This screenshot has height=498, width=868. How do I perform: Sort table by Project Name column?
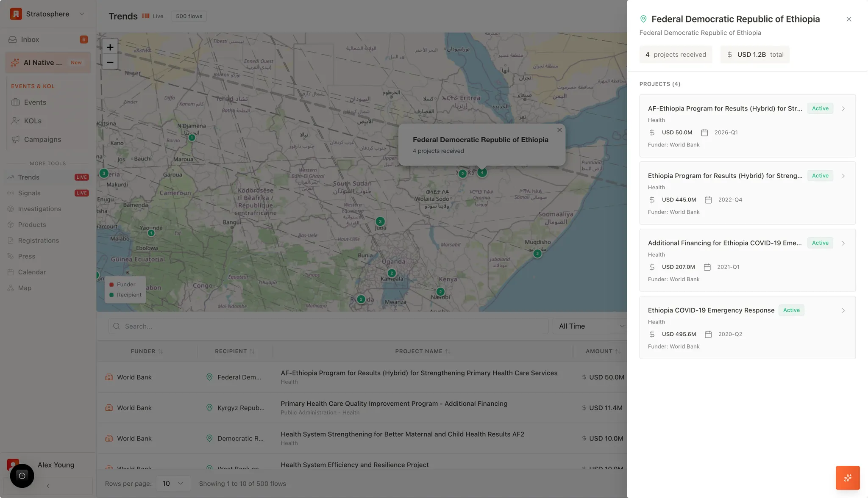click(x=423, y=351)
